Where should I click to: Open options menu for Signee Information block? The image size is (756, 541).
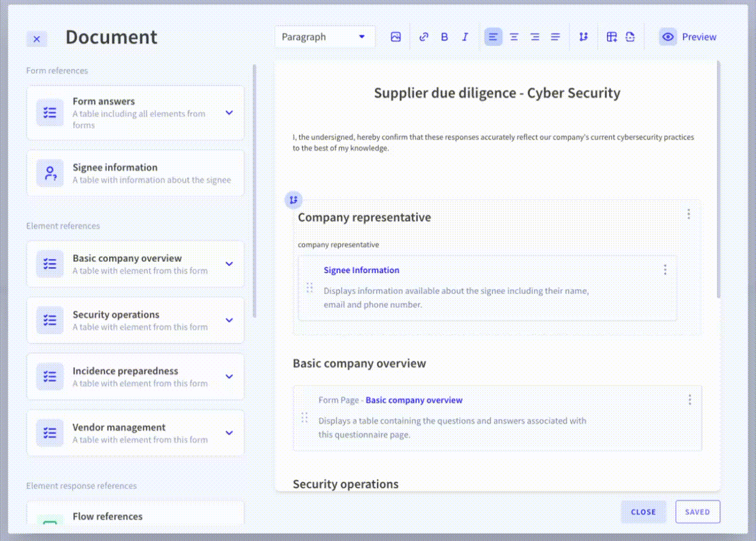click(x=665, y=269)
